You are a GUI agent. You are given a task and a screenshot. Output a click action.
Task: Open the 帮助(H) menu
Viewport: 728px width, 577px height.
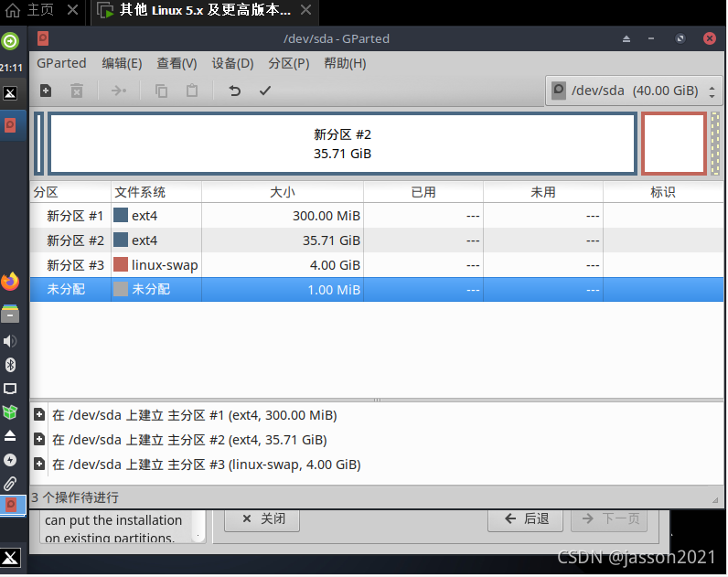click(345, 63)
